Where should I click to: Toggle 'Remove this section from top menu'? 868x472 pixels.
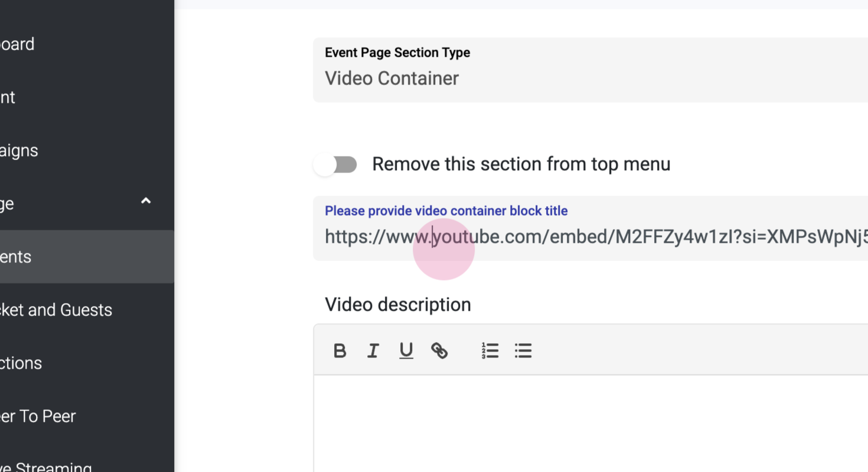[x=335, y=165]
